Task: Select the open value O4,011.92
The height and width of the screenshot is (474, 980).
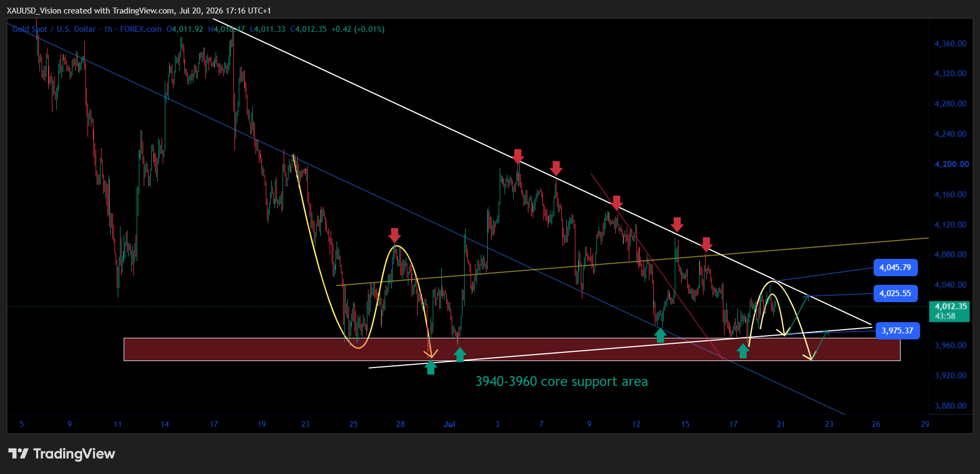Action: [x=185, y=29]
